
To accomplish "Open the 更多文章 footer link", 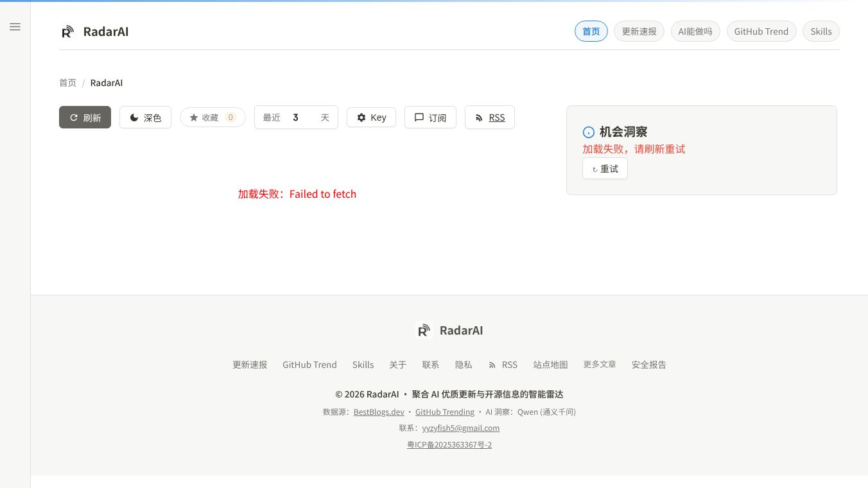I will pos(600,365).
